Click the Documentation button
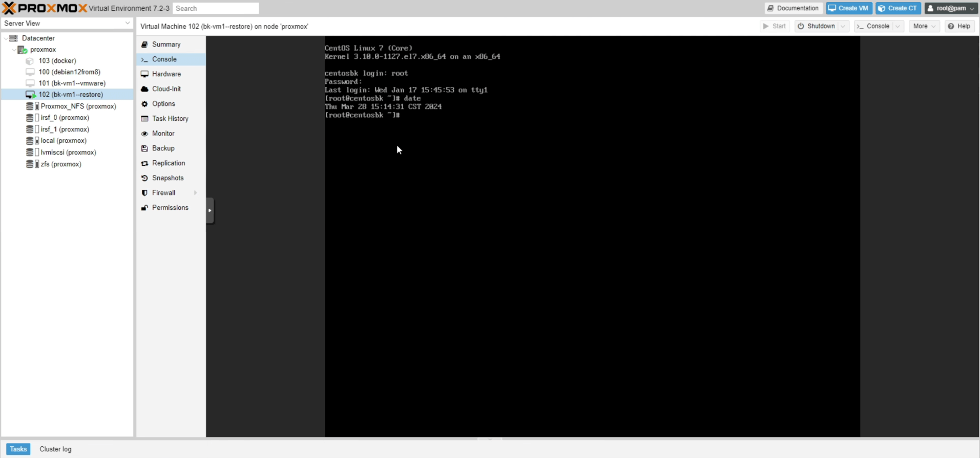Viewport: 980px width, 458px height. point(794,8)
